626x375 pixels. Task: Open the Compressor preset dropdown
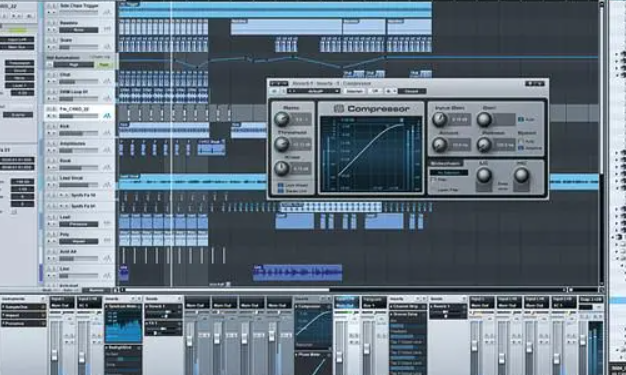(313, 91)
